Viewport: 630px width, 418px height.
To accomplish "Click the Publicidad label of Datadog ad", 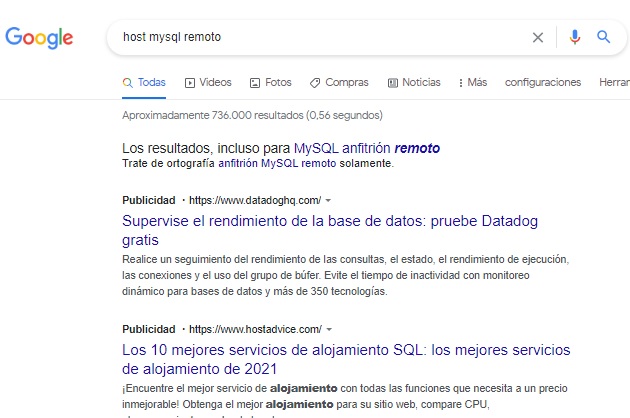I will point(149,200).
